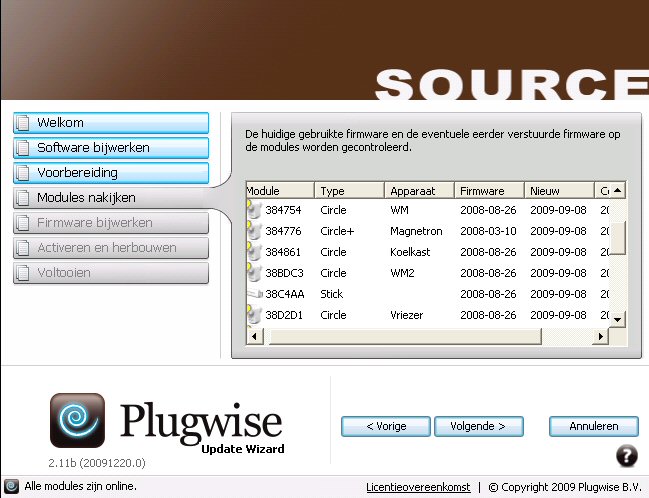Image resolution: width=649 pixels, height=498 pixels.
Task: Select module row 38C4AA
Action: pyautogui.click(x=428, y=294)
